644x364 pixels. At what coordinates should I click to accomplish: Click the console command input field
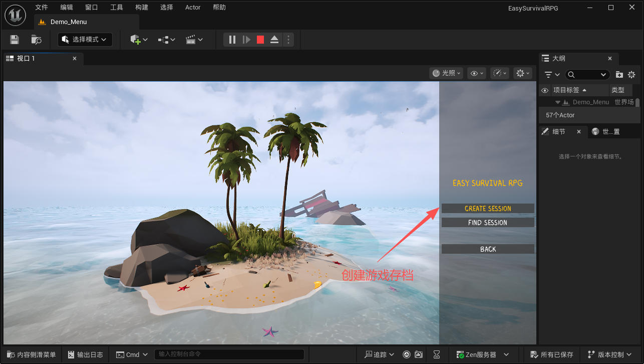(x=229, y=354)
